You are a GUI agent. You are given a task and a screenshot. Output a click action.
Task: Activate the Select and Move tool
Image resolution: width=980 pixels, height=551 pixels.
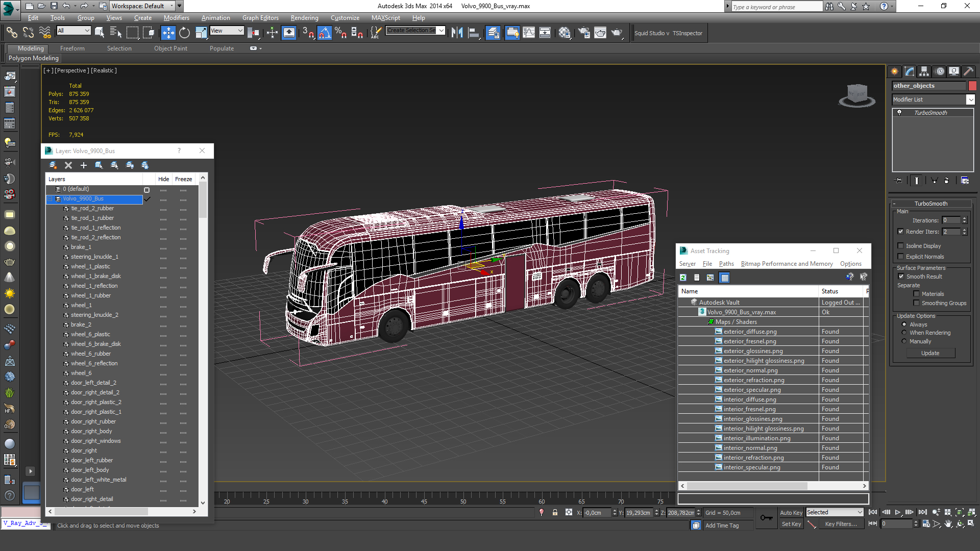pyautogui.click(x=168, y=33)
